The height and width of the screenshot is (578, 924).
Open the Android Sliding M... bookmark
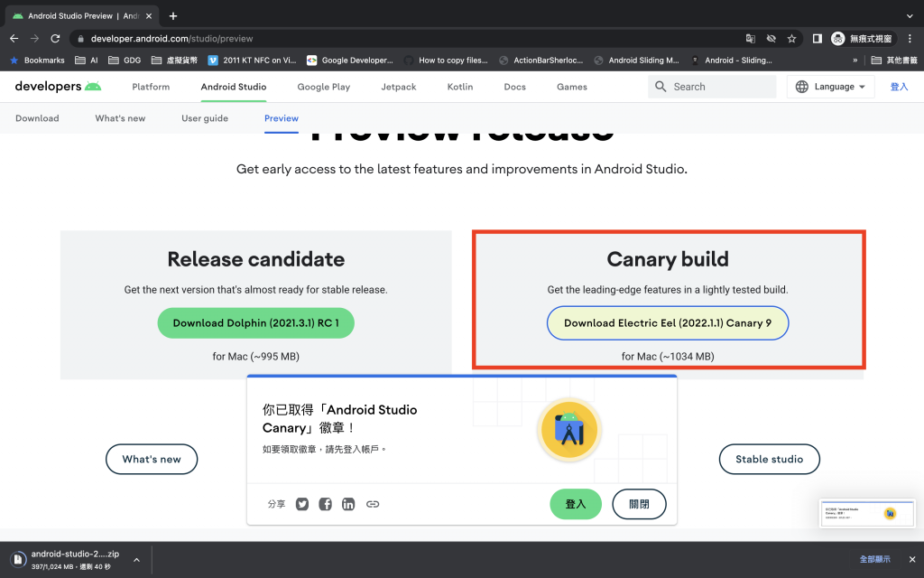[x=636, y=61]
